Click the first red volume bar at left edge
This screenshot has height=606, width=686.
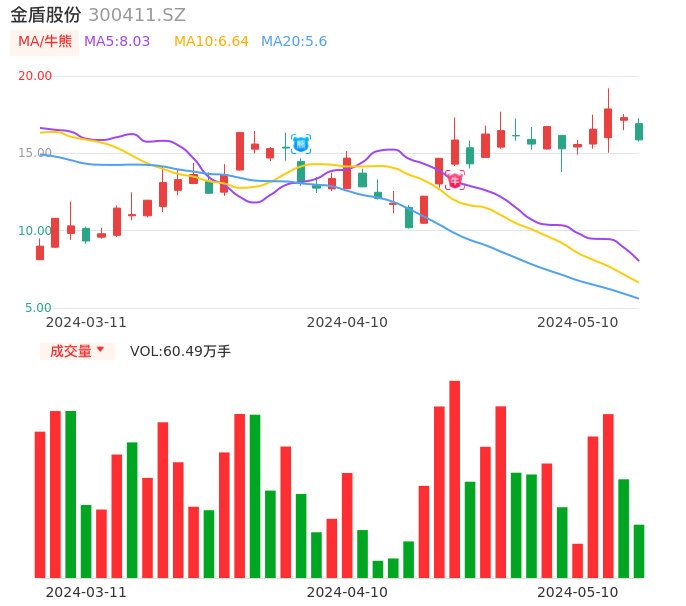(40, 505)
